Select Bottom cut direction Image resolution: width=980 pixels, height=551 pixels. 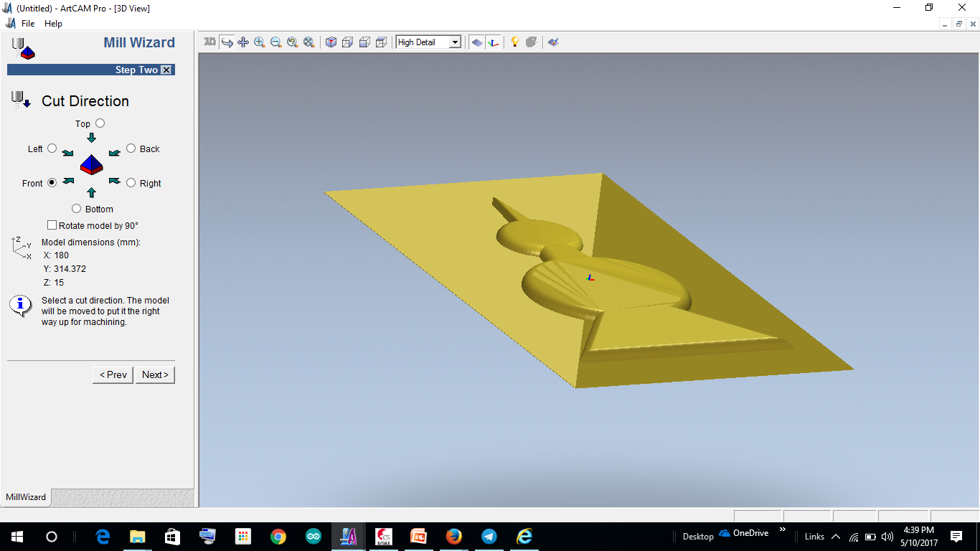(77, 209)
